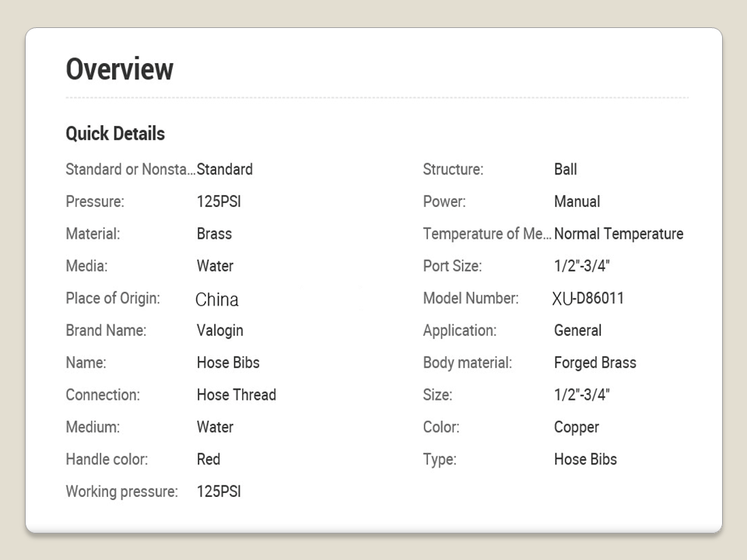Viewport: 747px width, 560px height.
Task: Click the Port Size value 1/2"-3/4"
Action: 581,266
